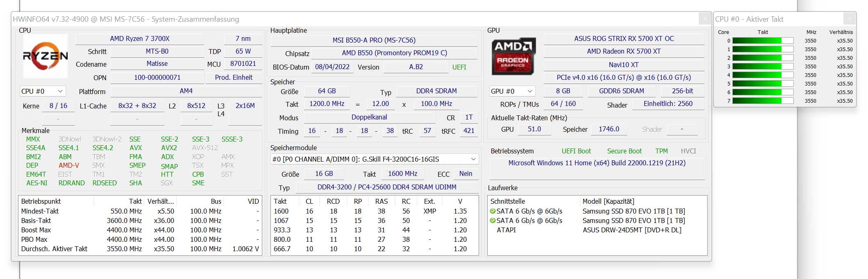Click the TPM indicator
868x279 pixels.
(661, 151)
